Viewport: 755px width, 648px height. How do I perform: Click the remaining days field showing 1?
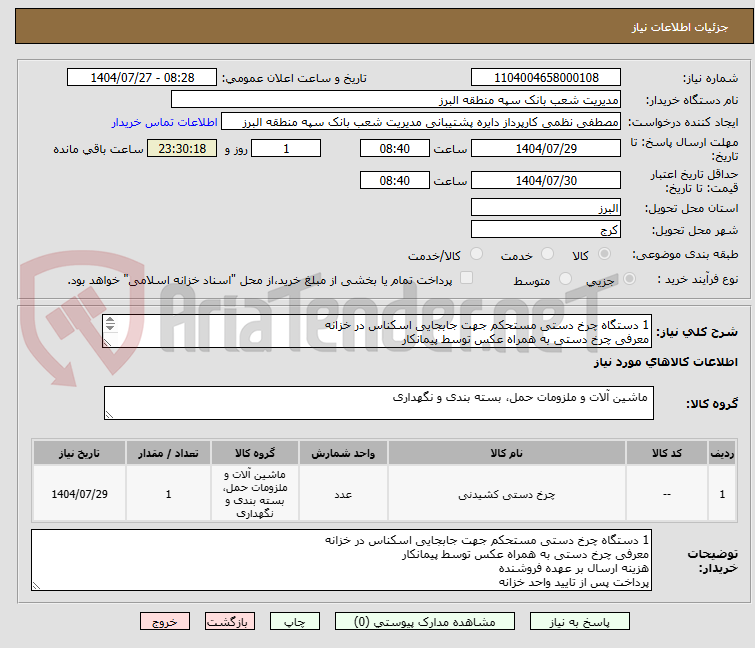pos(286,148)
